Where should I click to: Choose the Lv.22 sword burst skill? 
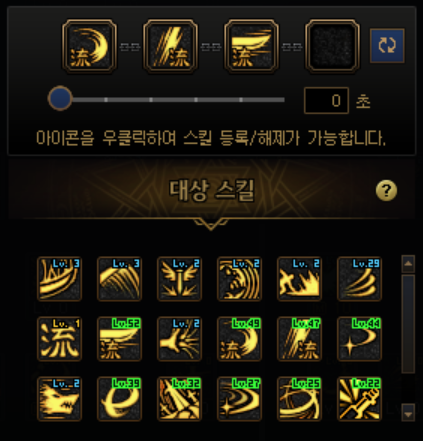359,399
